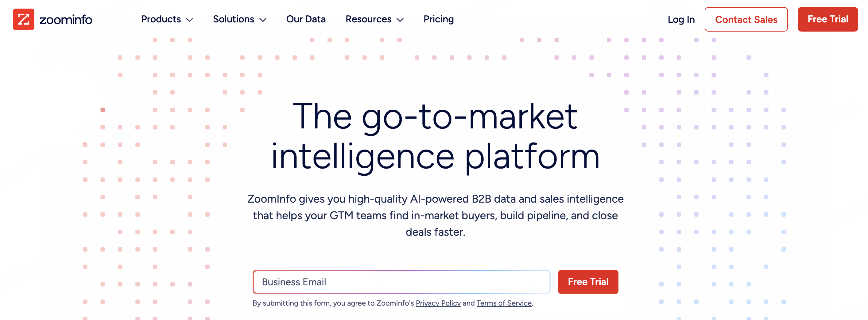Image resolution: width=868 pixels, height=320 pixels.
Task: Open the Privacy Policy link
Action: [438, 303]
